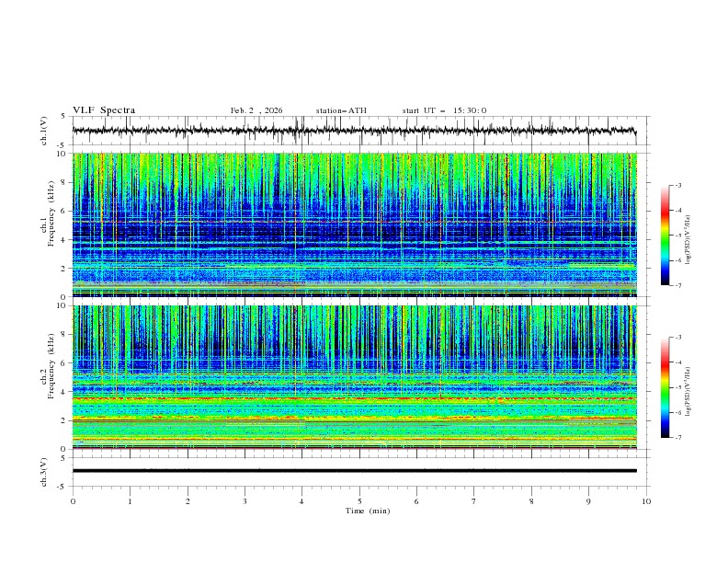This screenshot has width=728, height=563.
Task: Click time axis tick label '10'
Action: (x=646, y=501)
